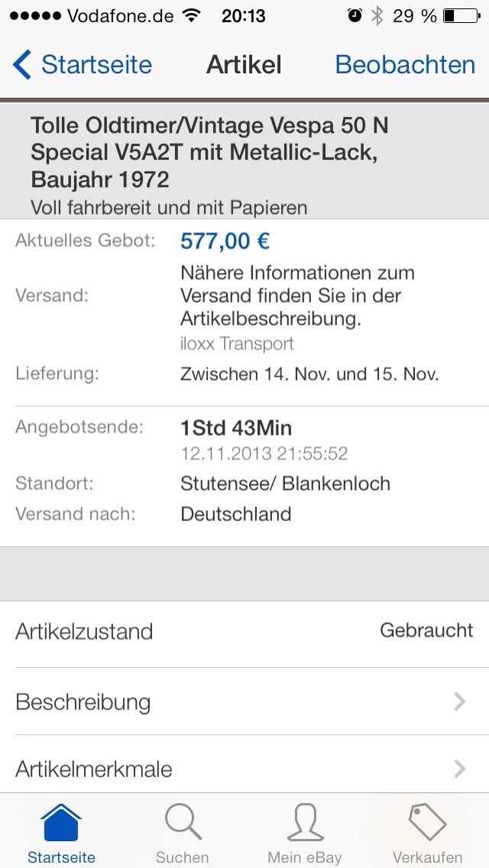Screen dimensions: 489x868
Task: Tap the back chevron arrow icon
Action: (22, 65)
